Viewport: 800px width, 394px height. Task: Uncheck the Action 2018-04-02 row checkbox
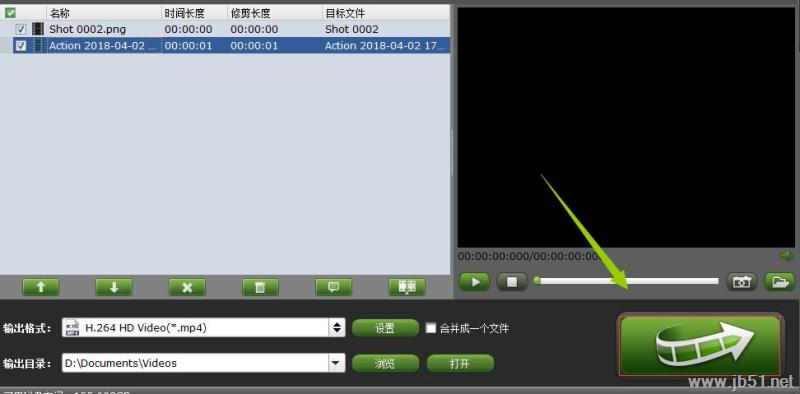[21, 46]
